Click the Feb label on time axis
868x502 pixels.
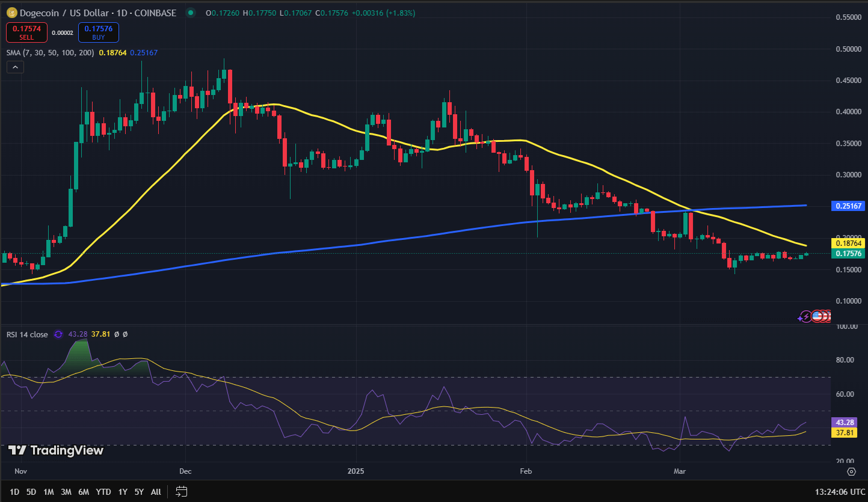click(x=526, y=471)
